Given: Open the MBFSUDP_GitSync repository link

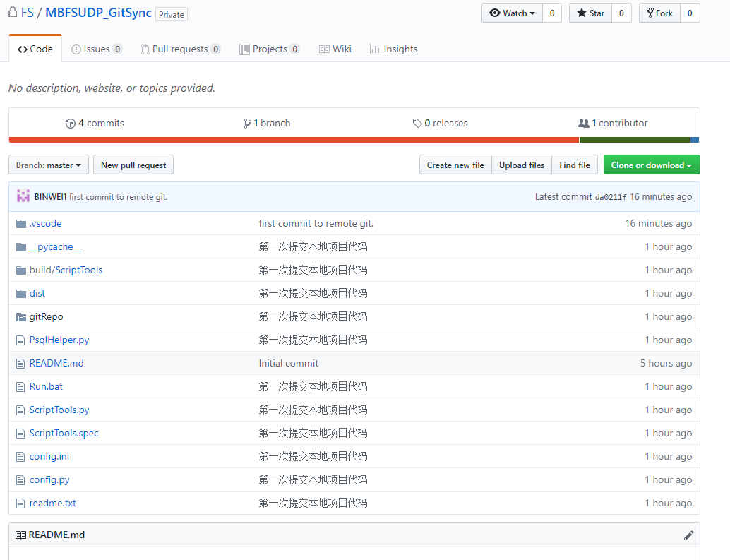Looking at the screenshot, I should point(98,13).
